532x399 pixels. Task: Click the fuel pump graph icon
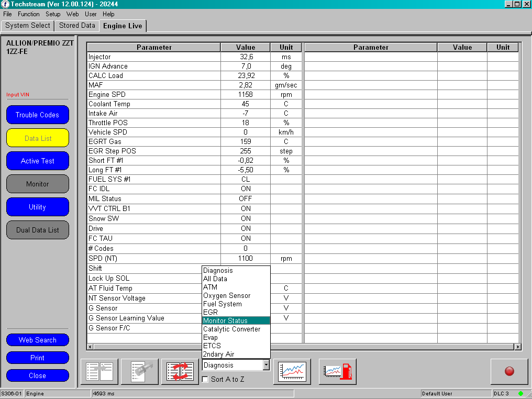338,372
